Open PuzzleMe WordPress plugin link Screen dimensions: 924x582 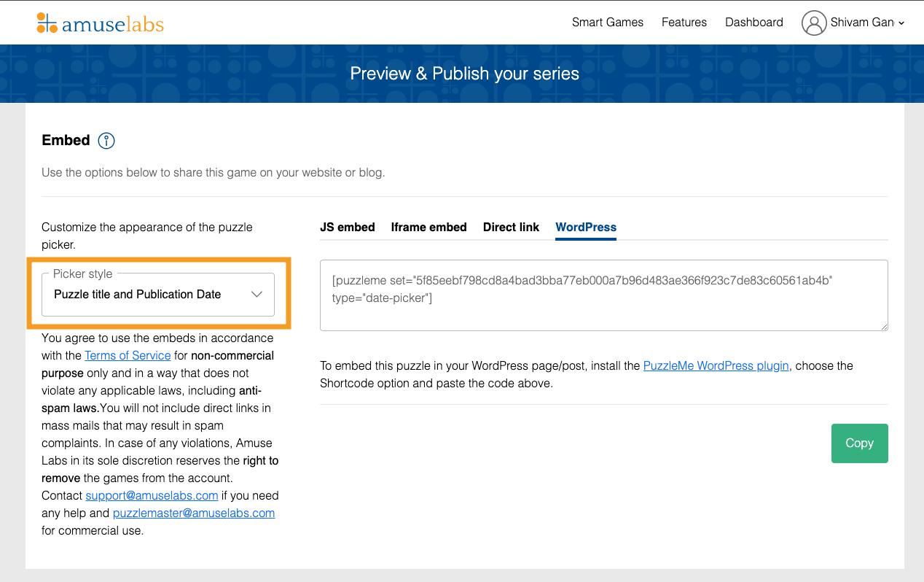click(716, 365)
